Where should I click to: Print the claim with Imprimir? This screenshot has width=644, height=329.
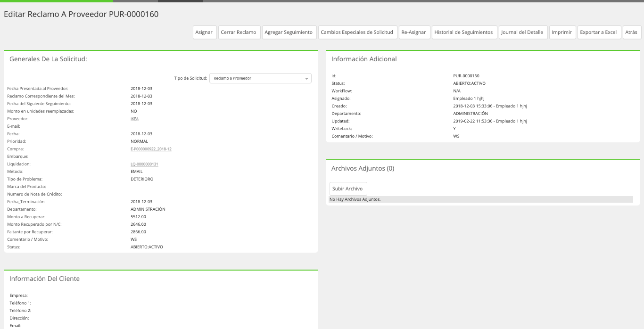tap(562, 33)
